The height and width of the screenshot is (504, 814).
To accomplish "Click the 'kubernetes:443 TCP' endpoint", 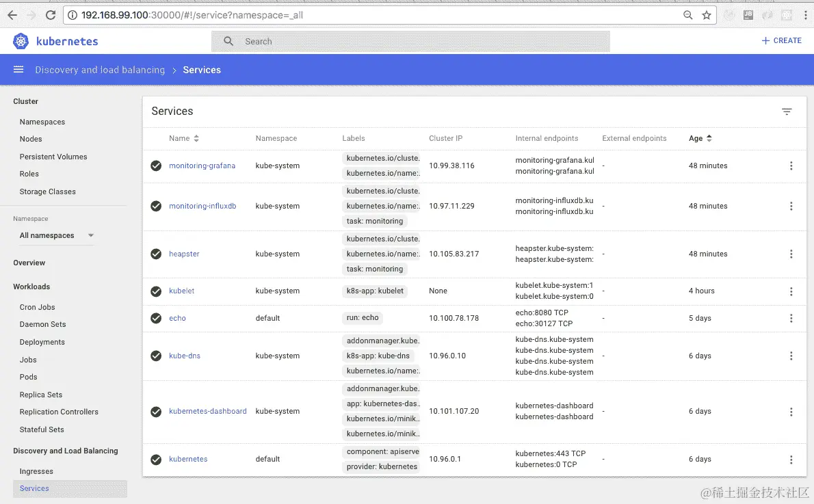I will coord(550,453).
